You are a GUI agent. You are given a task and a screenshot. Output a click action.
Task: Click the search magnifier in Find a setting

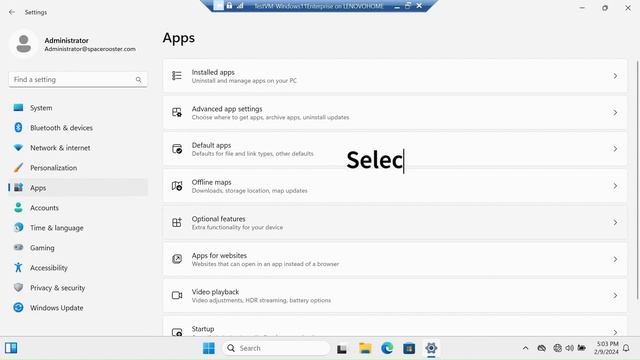coord(138,80)
